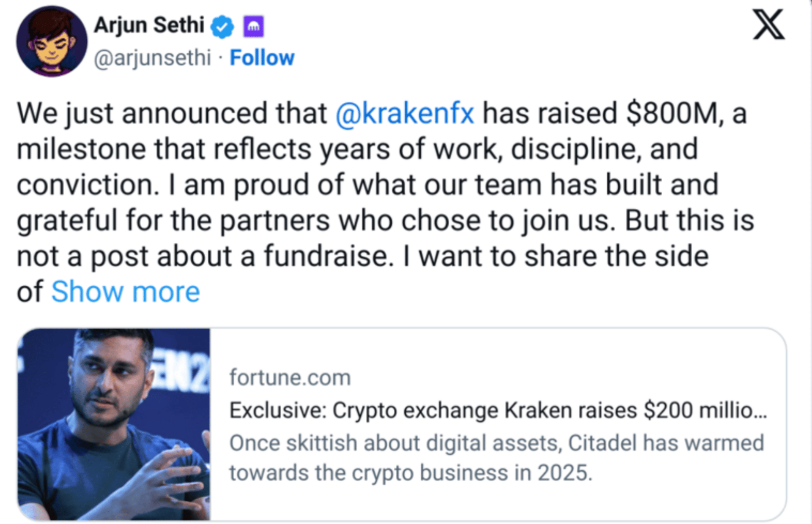Expand the post with Show more

(x=125, y=292)
